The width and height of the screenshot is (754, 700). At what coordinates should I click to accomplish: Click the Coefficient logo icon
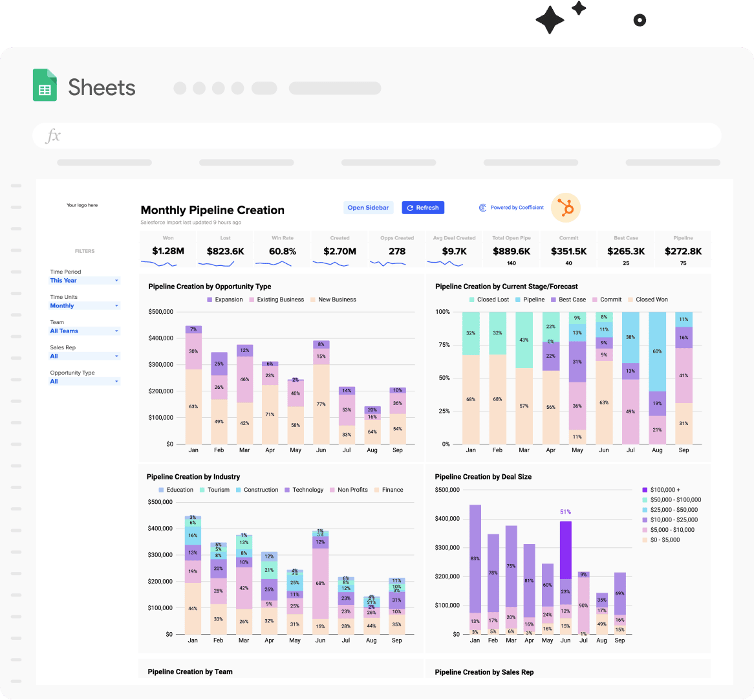(x=482, y=208)
